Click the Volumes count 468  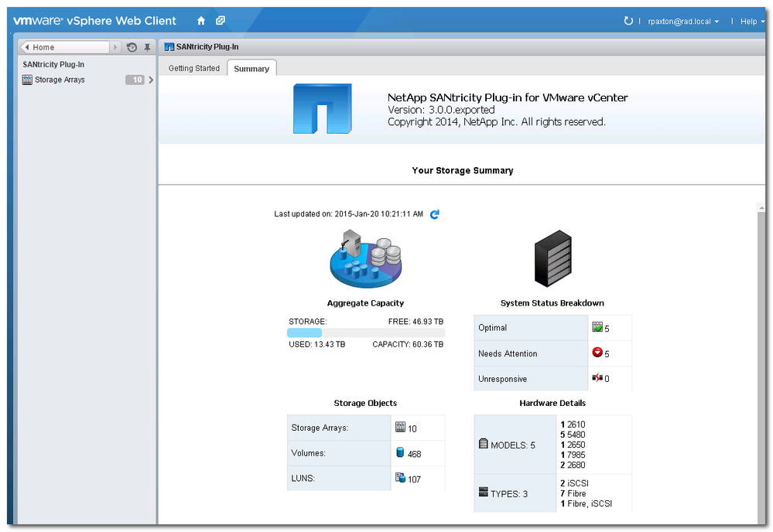[x=414, y=454]
